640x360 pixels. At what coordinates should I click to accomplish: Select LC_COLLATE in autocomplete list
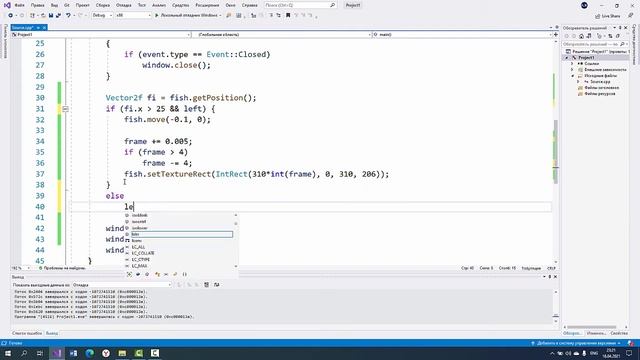coord(143,253)
